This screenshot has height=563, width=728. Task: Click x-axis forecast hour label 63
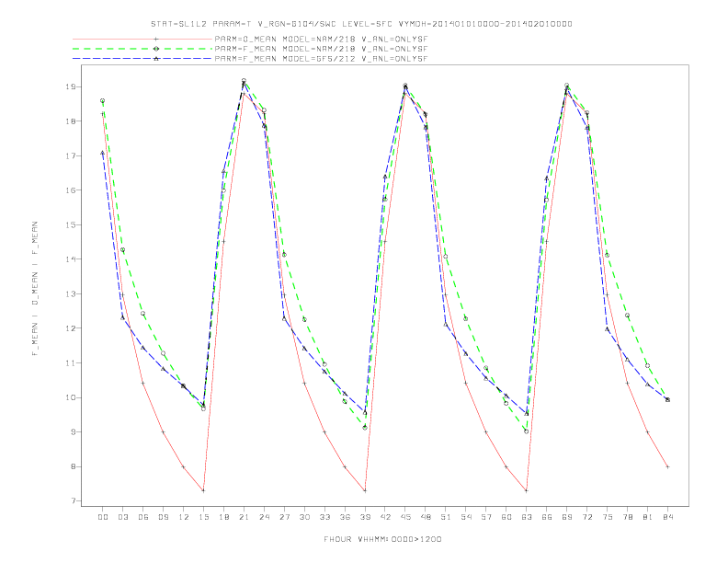(x=527, y=517)
